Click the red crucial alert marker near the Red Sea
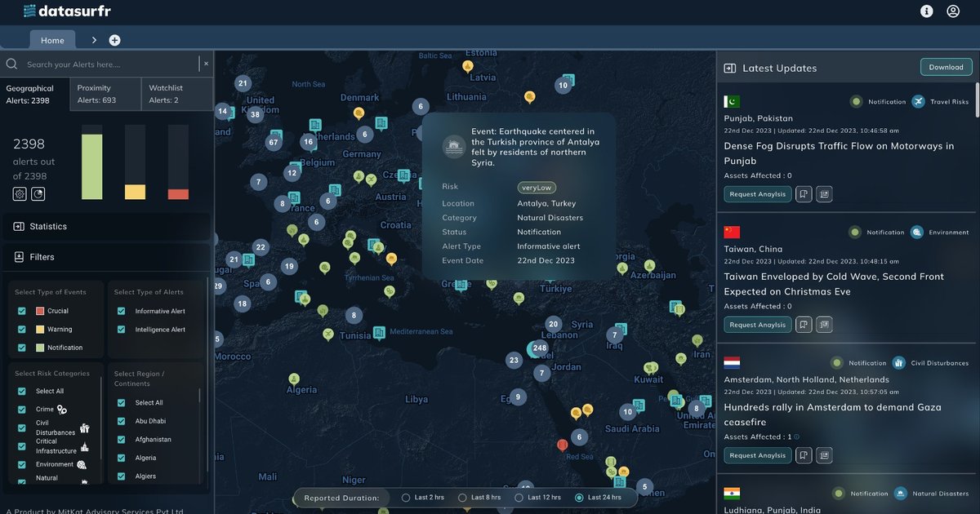This screenshot has width=980, height=514. click(x=562, y=445)
